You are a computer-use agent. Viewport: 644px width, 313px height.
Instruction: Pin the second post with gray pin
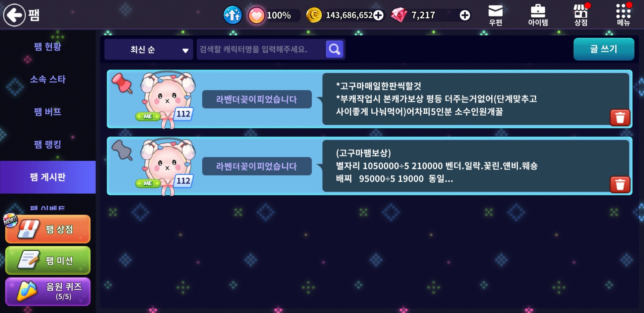[x=122, y=150]
